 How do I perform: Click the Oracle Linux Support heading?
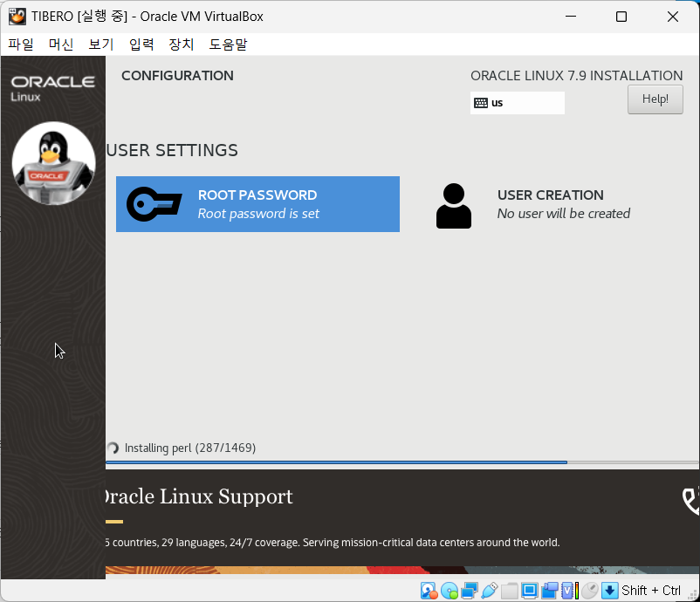coord(199,496)
